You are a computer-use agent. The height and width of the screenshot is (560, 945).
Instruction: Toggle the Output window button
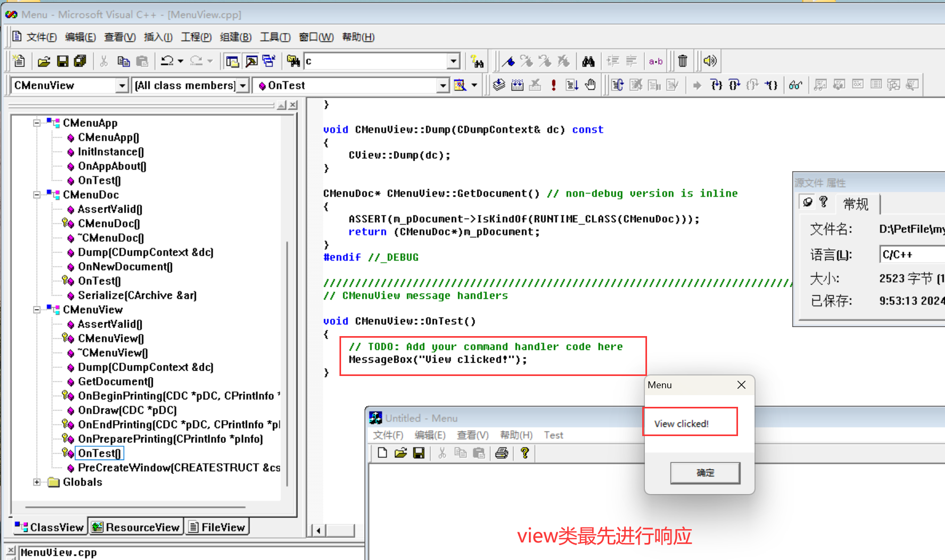[251, 61]
